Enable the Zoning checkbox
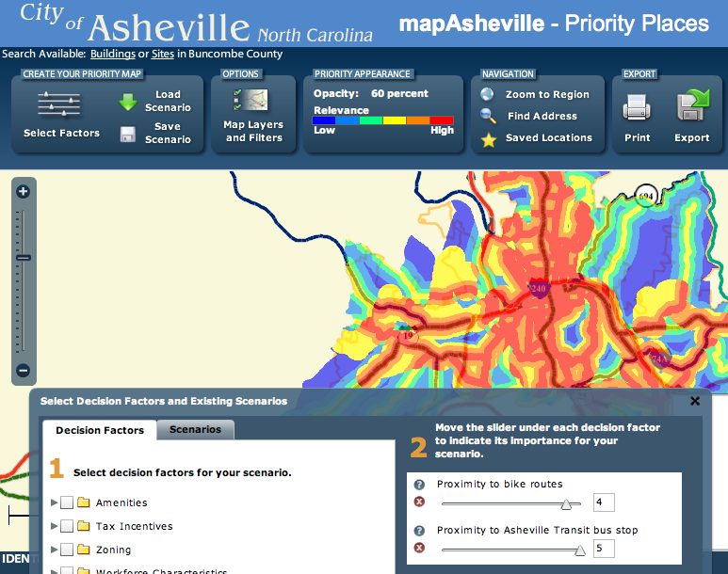The image size is (728, 574). coord(67,550)
